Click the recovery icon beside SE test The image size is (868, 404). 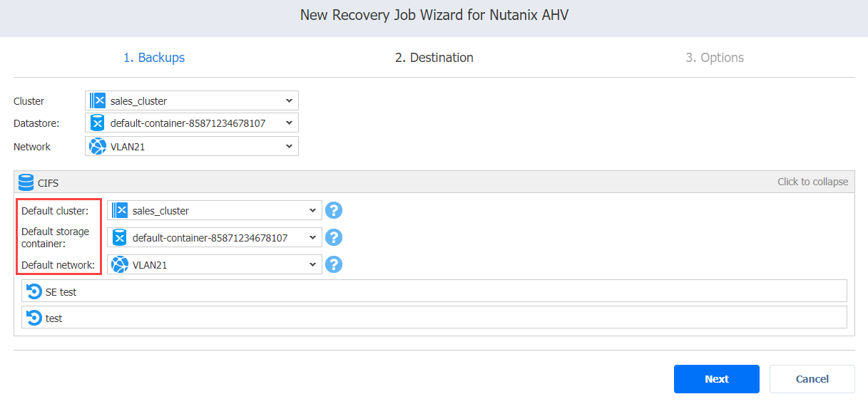pos(34,291)
